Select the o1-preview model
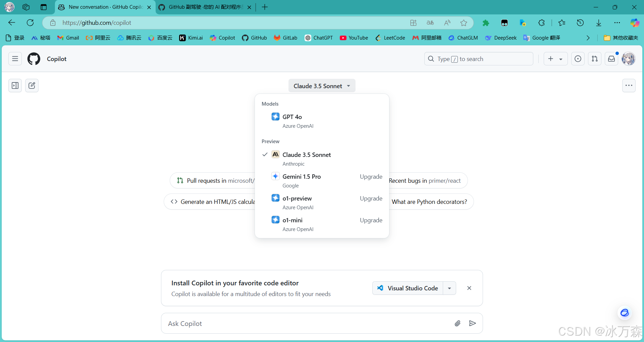 tap(322, 203)
